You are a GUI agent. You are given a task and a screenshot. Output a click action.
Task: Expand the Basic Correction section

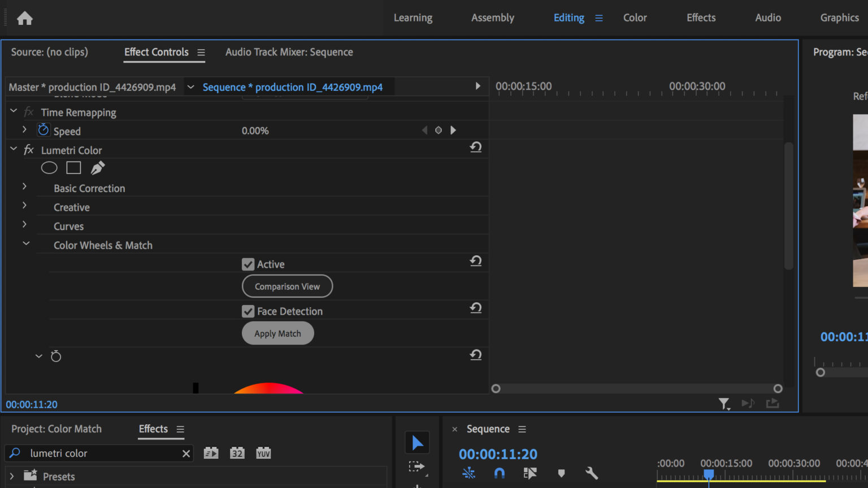24,186
